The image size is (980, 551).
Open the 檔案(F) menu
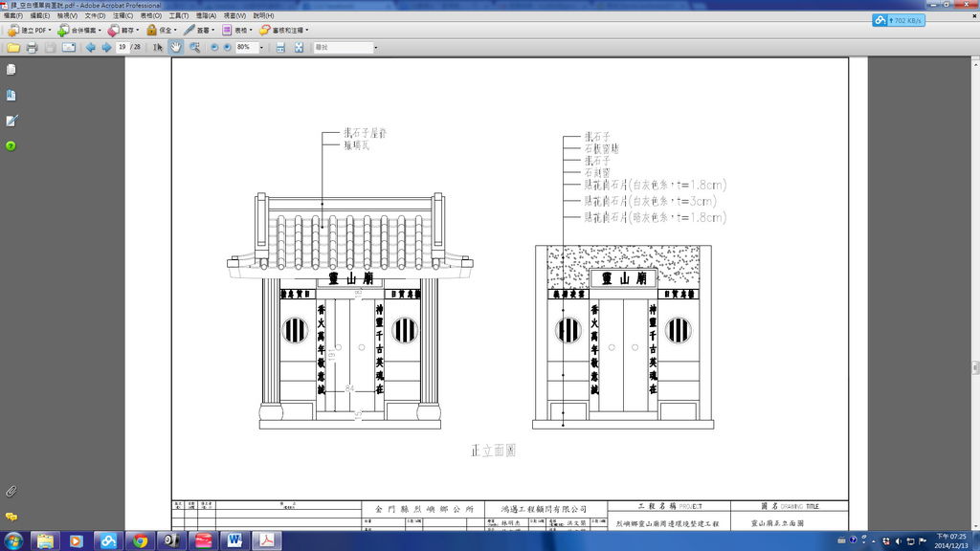click(13, 15)
